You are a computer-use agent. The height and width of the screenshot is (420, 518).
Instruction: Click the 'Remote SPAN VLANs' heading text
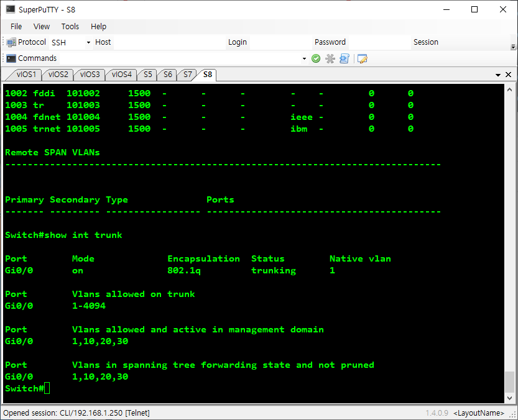click(x=52, y=153)
